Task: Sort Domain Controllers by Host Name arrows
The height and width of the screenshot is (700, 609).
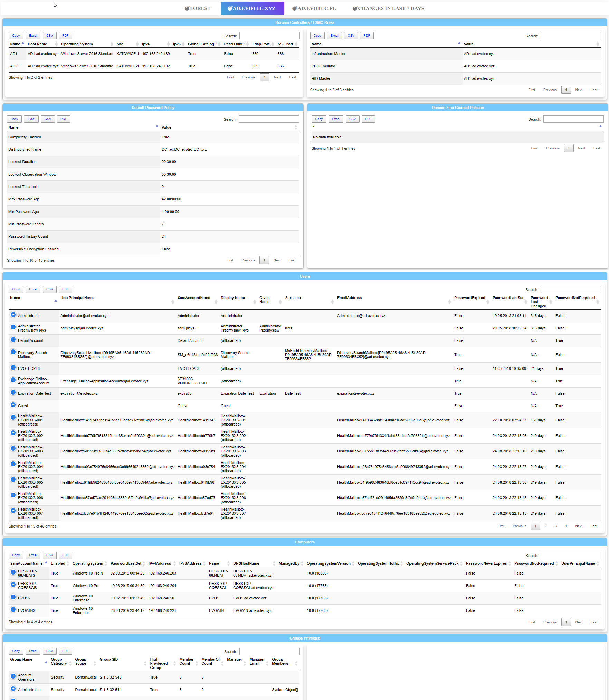Action: click(56, 44)
